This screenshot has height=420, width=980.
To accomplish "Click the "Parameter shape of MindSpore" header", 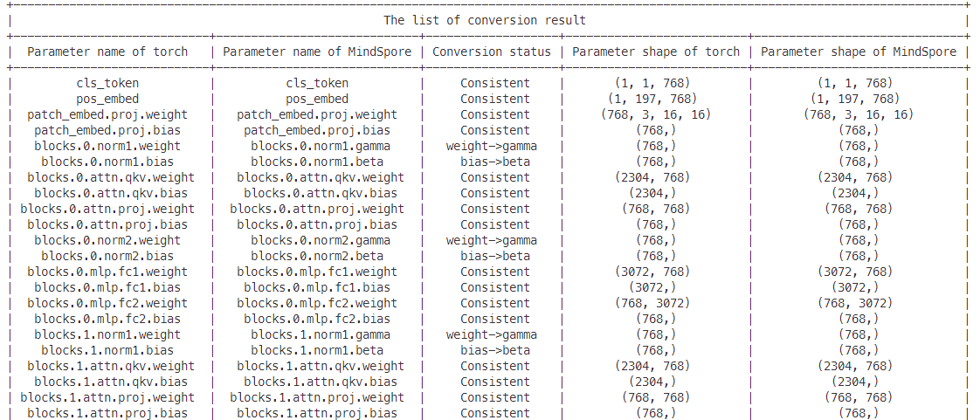I will [859, 52].
